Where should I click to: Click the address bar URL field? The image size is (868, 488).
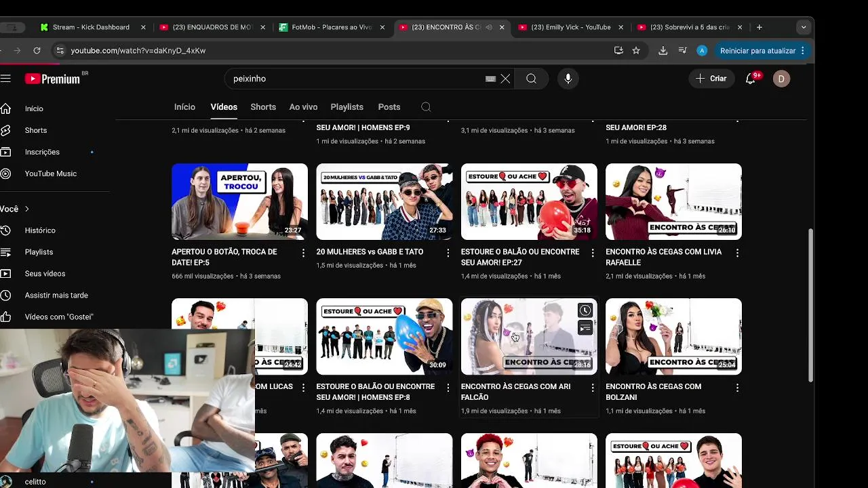(x=332, y=50)
